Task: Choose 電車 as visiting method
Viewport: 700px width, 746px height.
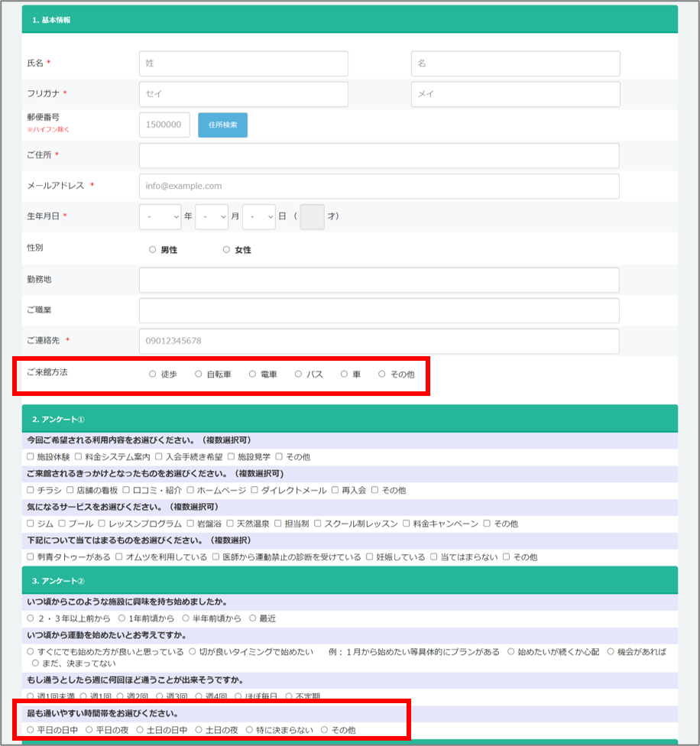Action: (252, 375)
